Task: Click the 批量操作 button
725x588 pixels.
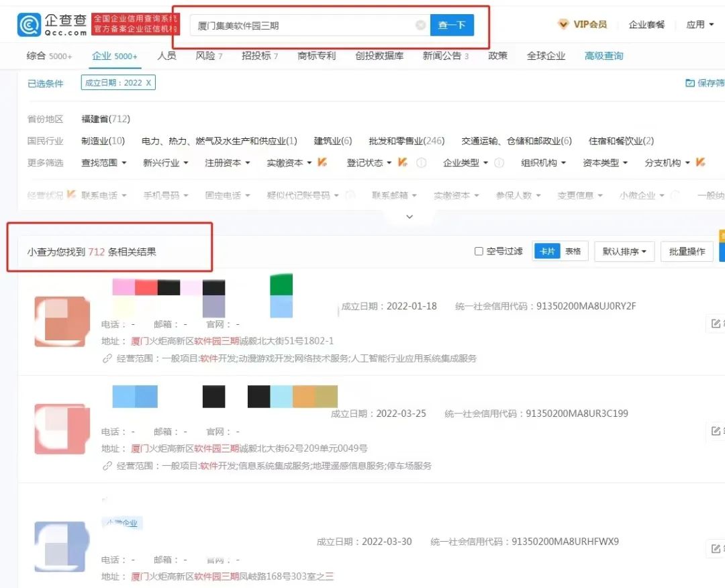Action: point(687,251)
